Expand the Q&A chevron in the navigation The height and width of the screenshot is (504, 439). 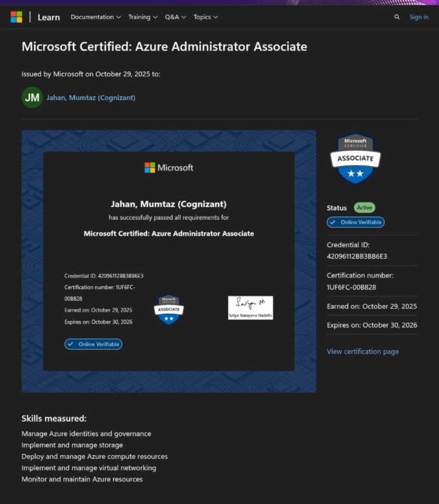click(185, 17)
